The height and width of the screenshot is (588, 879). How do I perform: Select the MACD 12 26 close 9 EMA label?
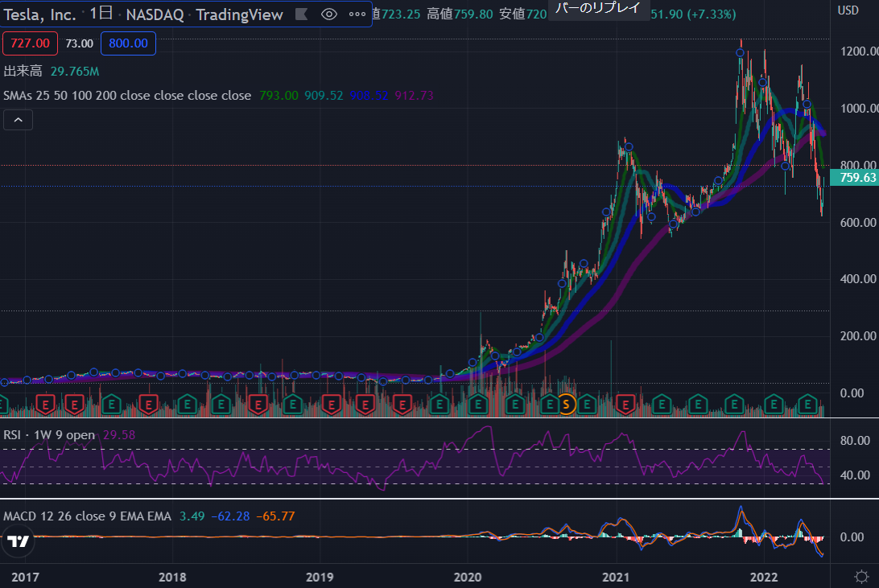(88, 516)
